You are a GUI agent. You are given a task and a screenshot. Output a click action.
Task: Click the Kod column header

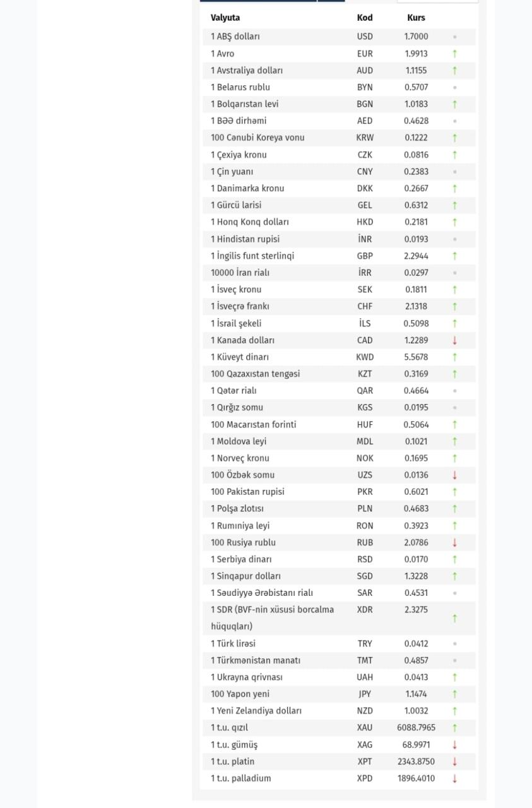(x=365, y=18)
